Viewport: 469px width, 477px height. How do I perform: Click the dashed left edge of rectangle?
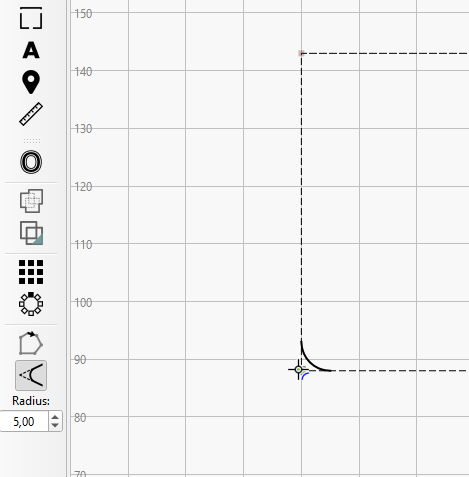coord(301,197)
